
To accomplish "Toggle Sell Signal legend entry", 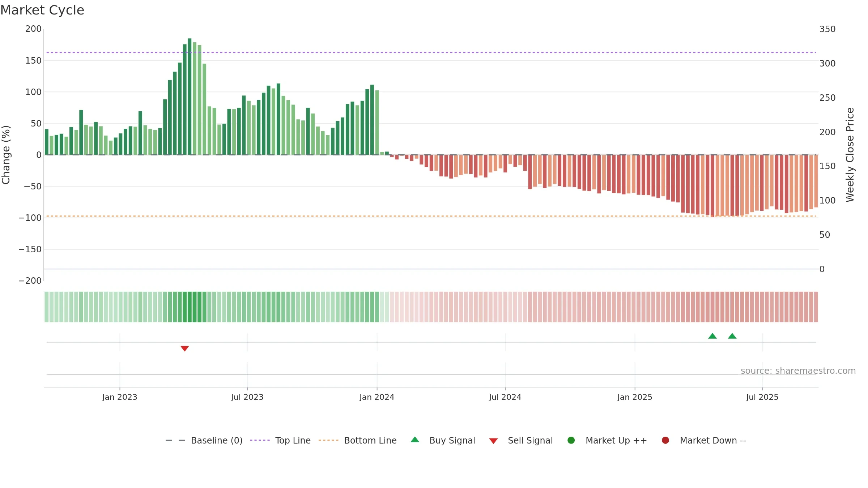I will point(521,440).
